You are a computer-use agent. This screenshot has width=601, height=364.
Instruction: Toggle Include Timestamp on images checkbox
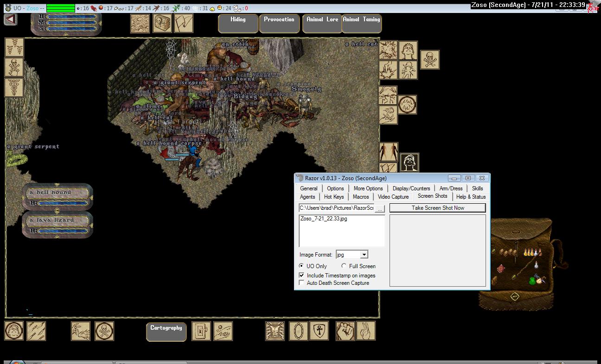[302, 276]
